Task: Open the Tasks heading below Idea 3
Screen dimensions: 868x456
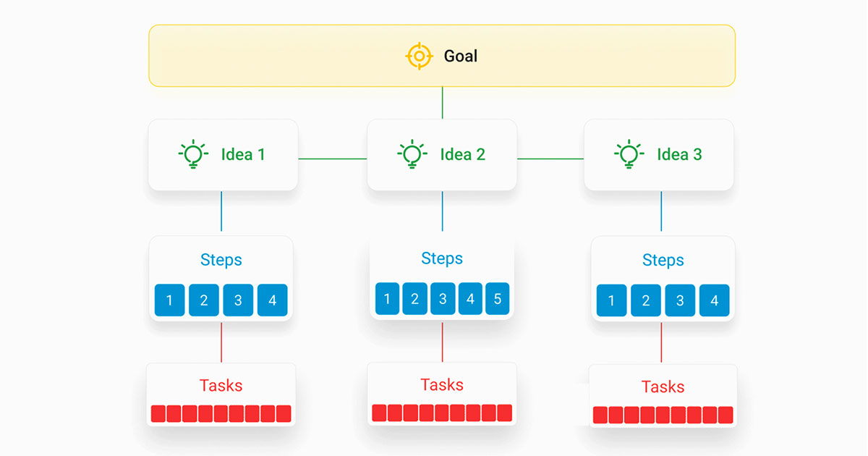Action: [x=663, y=387]
